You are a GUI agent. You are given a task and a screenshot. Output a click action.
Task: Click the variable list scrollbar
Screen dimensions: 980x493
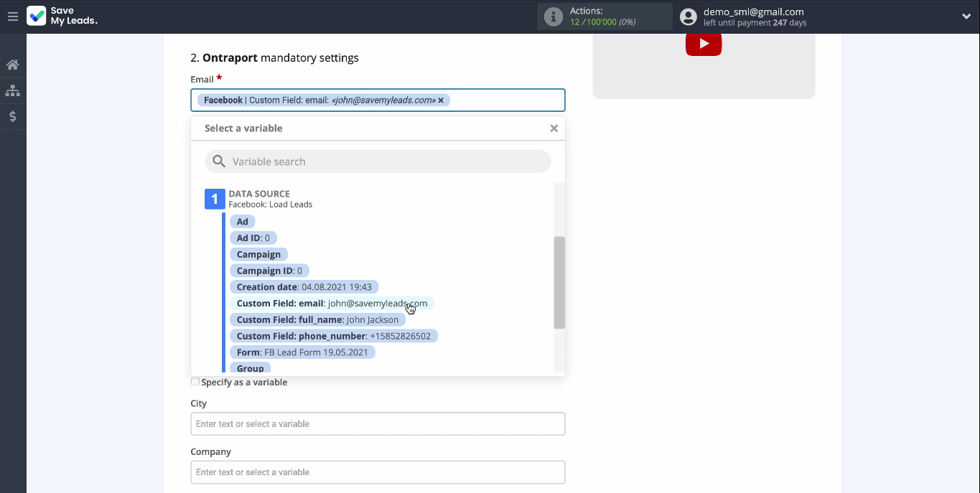coord(559,283)
